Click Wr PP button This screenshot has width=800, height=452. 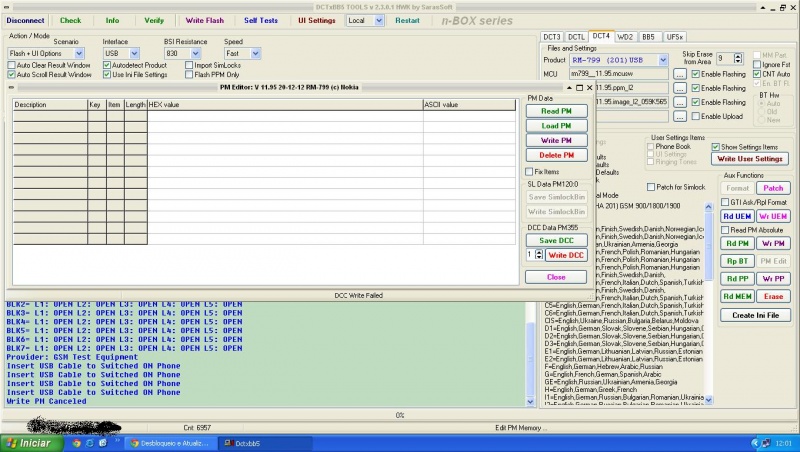tap(773, 279)
